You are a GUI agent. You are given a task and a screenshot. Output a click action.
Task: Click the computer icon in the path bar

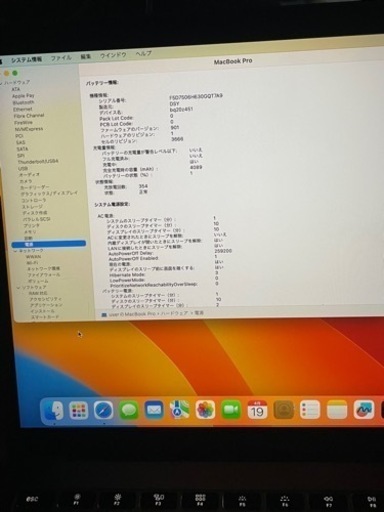coord(104,314)
